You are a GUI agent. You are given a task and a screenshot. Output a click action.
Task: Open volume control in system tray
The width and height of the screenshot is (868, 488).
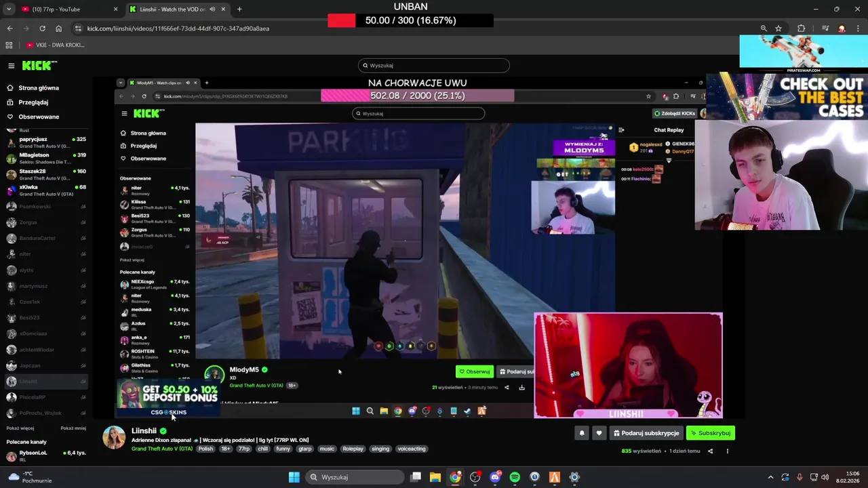pos(825,477)
